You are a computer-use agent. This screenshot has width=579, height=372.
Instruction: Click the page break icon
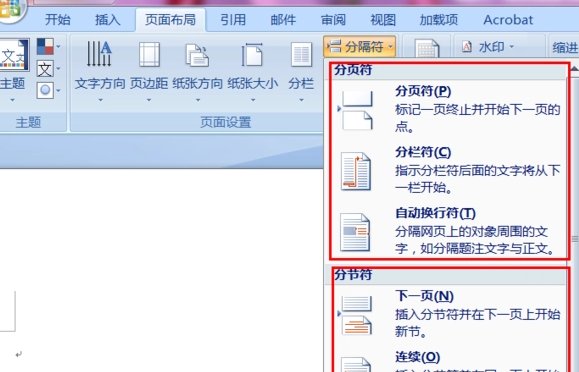(x=356, y=110)
